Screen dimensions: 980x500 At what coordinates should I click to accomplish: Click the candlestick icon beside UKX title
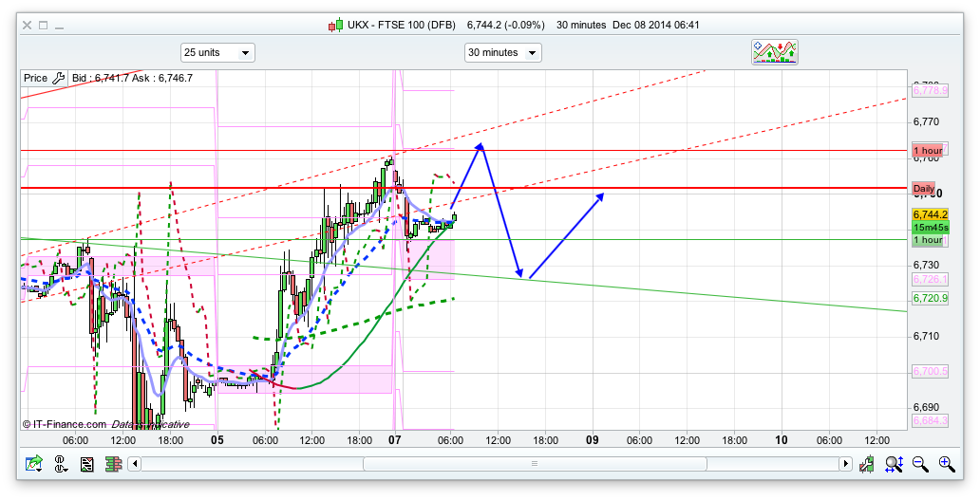[335, 26]
